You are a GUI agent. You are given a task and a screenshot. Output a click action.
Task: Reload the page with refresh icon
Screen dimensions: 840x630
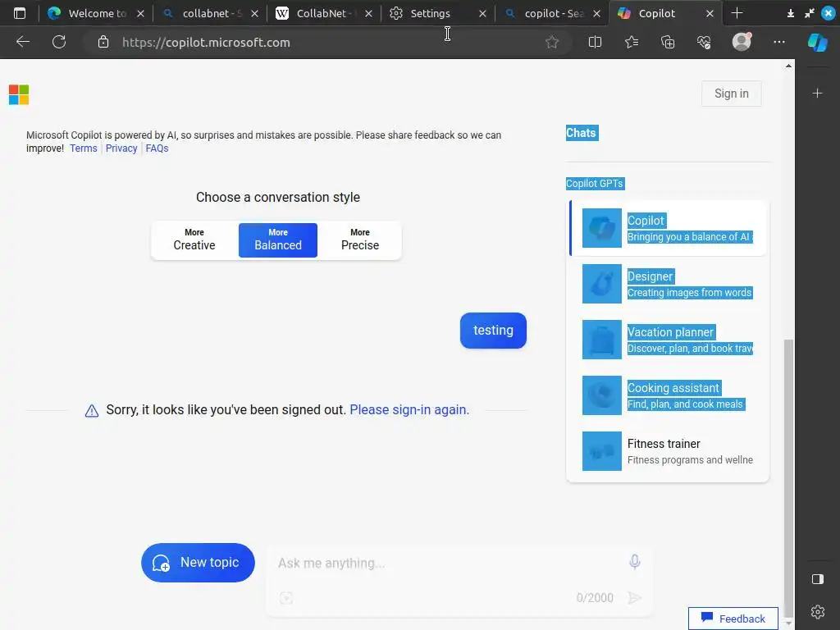59,42
